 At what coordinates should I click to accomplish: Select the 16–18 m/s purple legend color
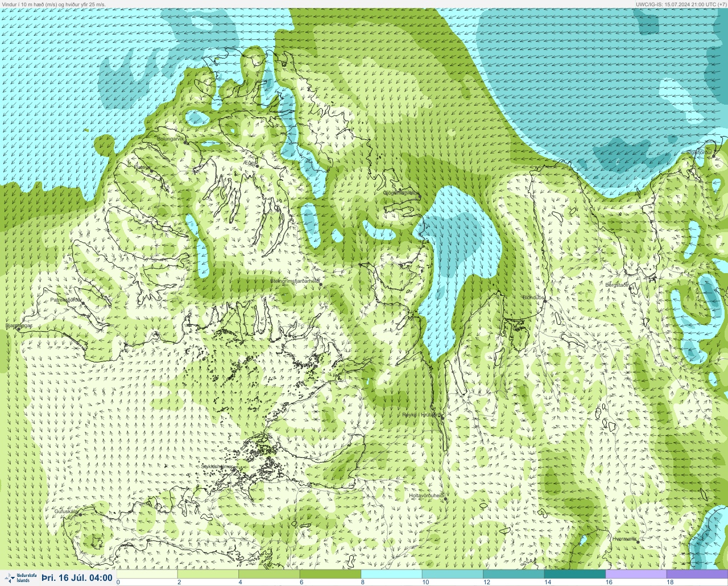coord(636,574)
